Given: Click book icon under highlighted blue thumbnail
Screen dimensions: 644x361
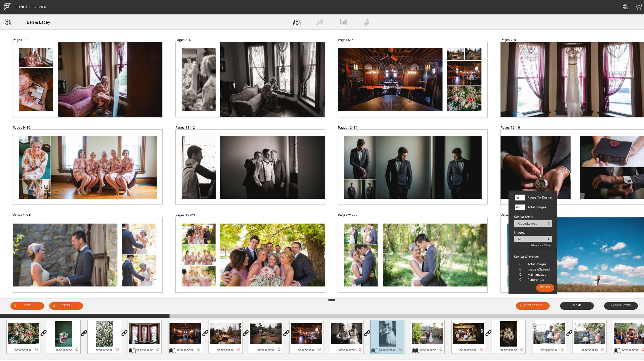Looking at the screenshot, I should (375, 350).
